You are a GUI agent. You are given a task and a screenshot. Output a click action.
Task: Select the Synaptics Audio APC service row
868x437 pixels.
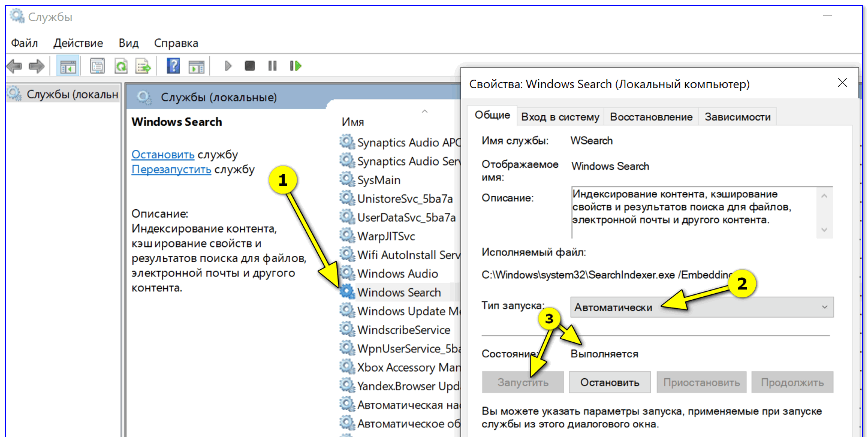point(400,143)
